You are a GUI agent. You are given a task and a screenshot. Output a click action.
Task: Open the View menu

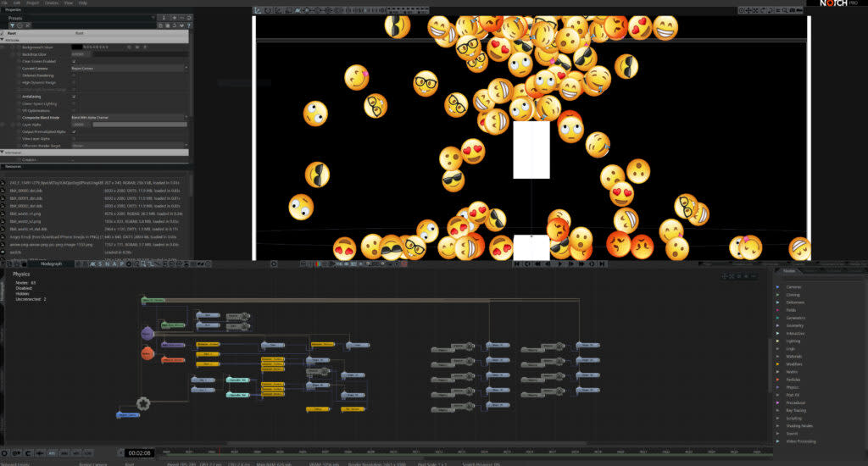(x=69, y=3)
